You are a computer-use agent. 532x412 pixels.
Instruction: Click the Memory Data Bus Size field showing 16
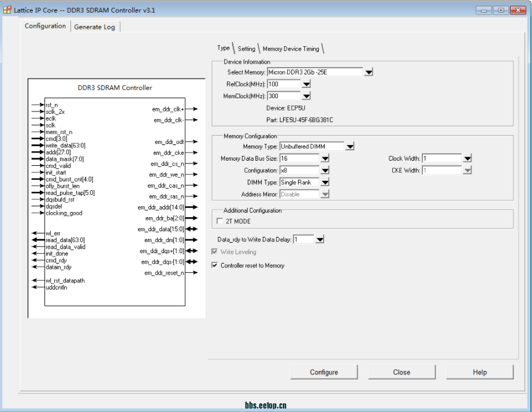click(299, 158)
